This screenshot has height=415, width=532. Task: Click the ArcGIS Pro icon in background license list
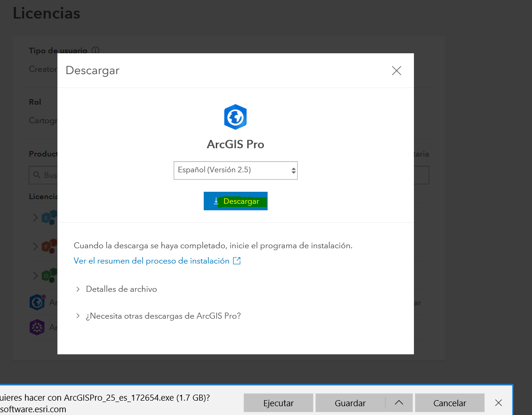tap(37, 302)
